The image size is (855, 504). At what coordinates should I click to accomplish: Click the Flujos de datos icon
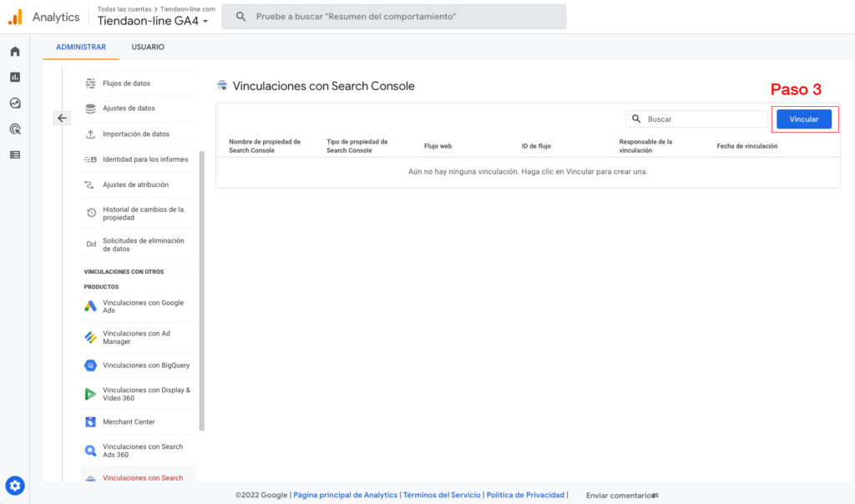coord(90,83)
